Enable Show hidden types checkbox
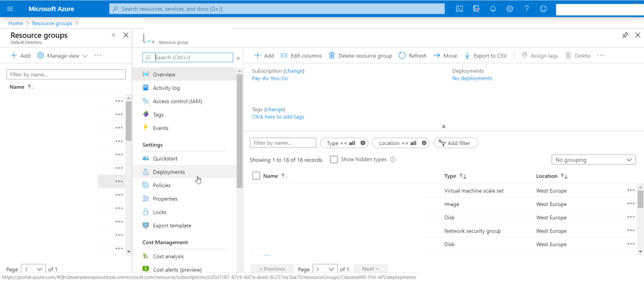Viewport: 644px width, 282px height. [334, 160]
